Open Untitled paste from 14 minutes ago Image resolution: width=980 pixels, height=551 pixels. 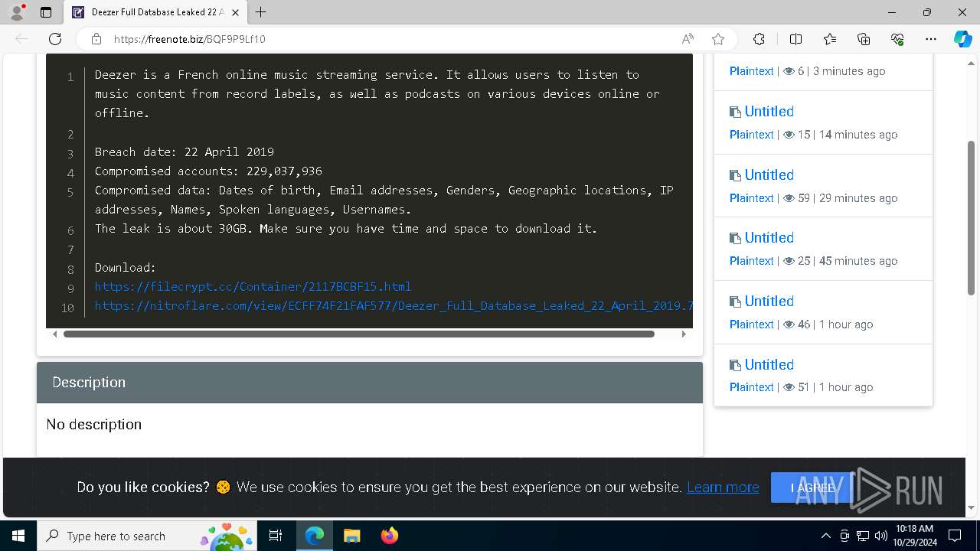click(769, 112)
